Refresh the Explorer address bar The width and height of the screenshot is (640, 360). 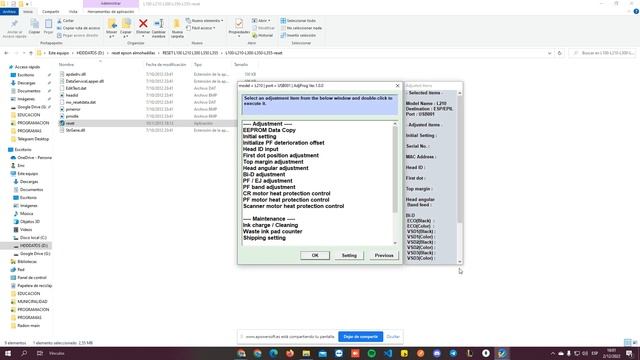[560, 53]
